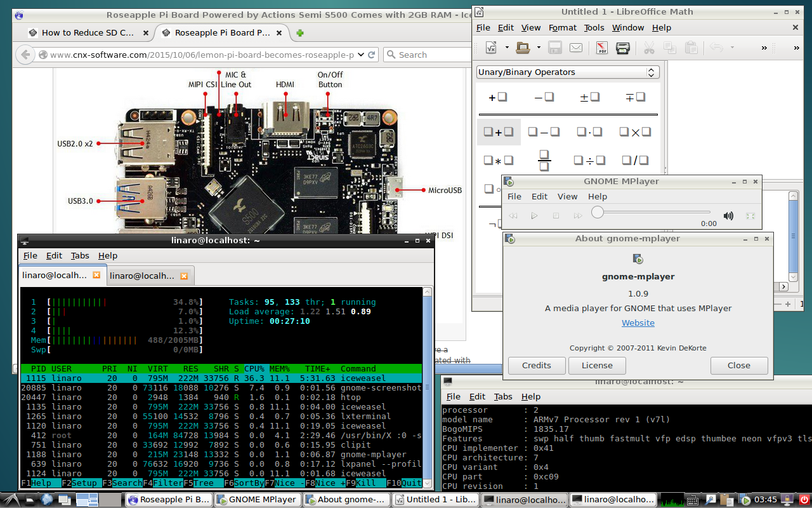Open the View menu in GNOME MPlayer
The height and width of the screenshot is (508, 812).
(567, 197)
